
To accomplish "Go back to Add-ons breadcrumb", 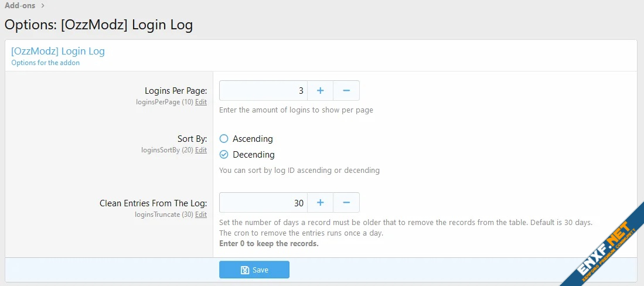I will [x=20, y=6].
